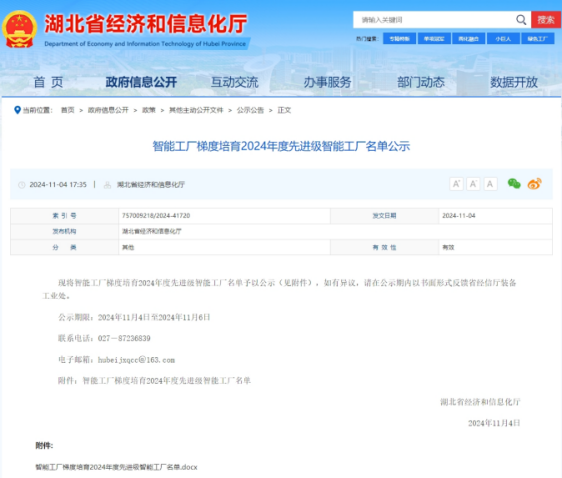Click the site title 湖北省经济和信息化厅
Viewport: 562px width, 478px height.
point(146,24)
